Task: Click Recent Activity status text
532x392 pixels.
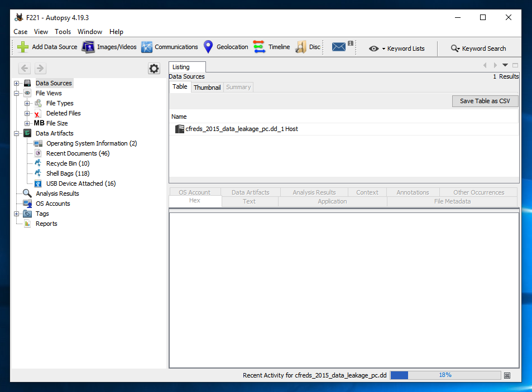Action: point(314,375)
